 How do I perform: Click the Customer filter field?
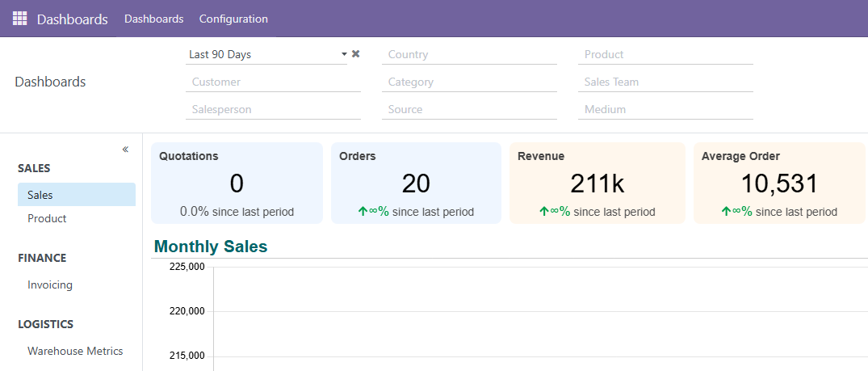(274, 82)
